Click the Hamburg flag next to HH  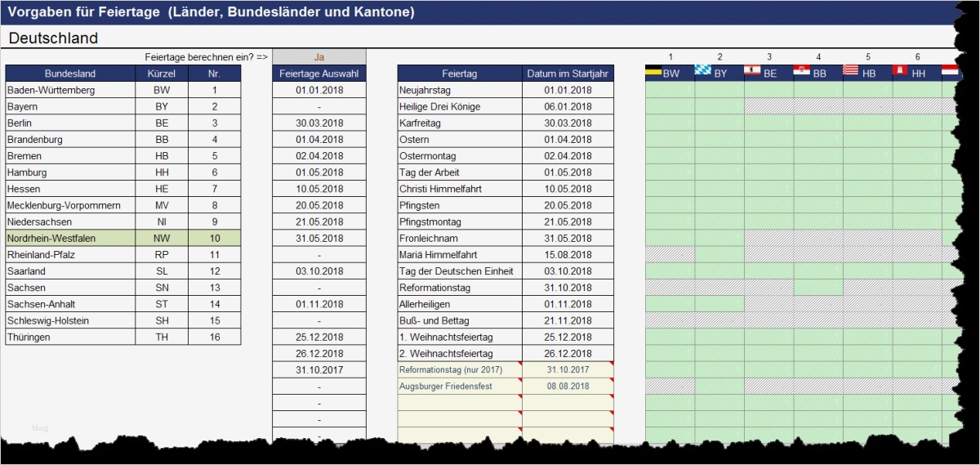[x=900, y=71]
